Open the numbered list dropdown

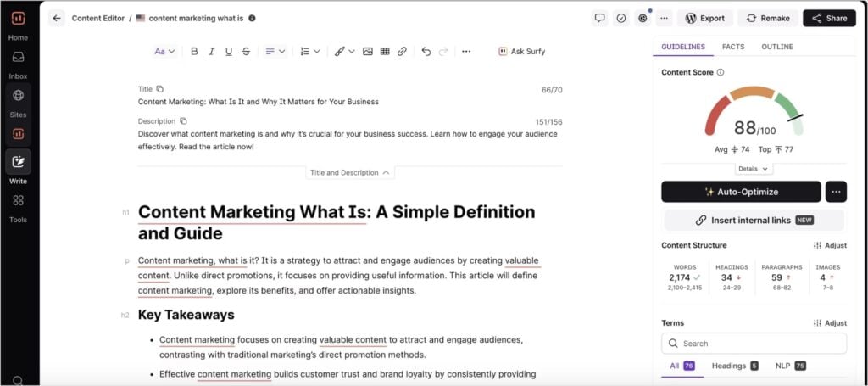point(310,52)
